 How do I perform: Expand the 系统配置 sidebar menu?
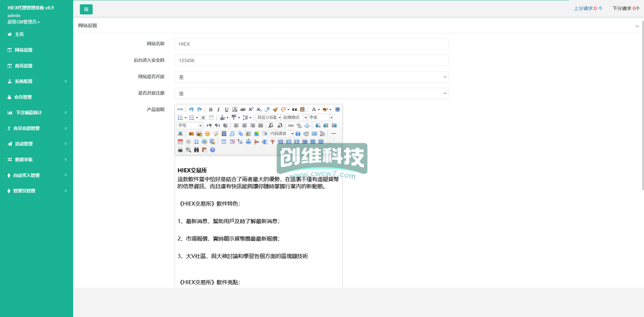pos(24,81)
